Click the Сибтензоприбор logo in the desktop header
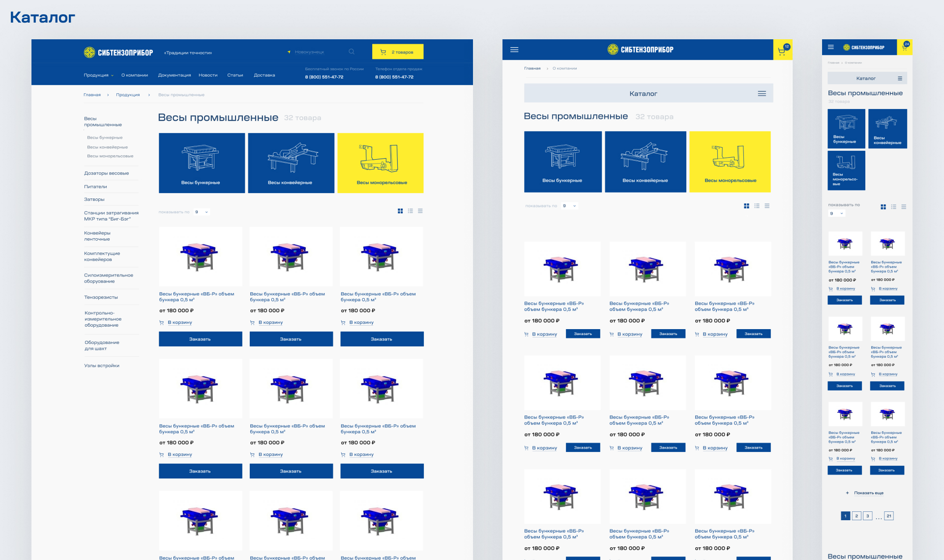The width and height of the screenshot is (944, 560). click(x=118, y=53)
